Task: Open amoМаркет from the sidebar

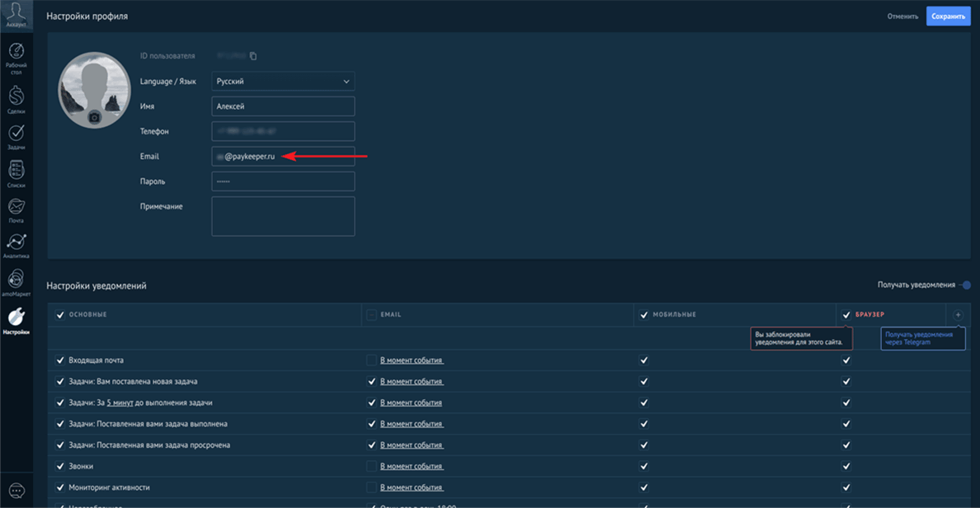Action: 16,282
